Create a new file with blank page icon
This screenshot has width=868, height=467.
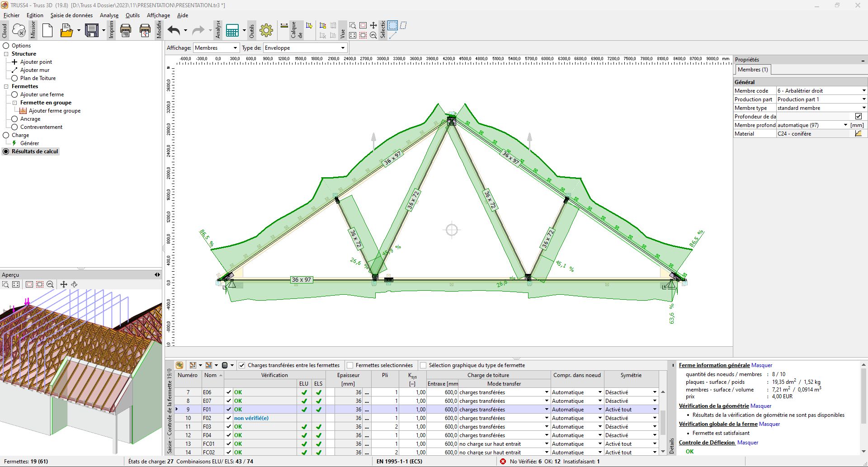click(47, 30)
